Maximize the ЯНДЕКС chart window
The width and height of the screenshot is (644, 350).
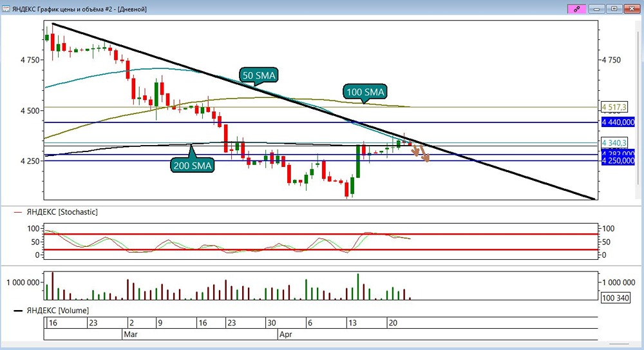click(x=614, y=8)
